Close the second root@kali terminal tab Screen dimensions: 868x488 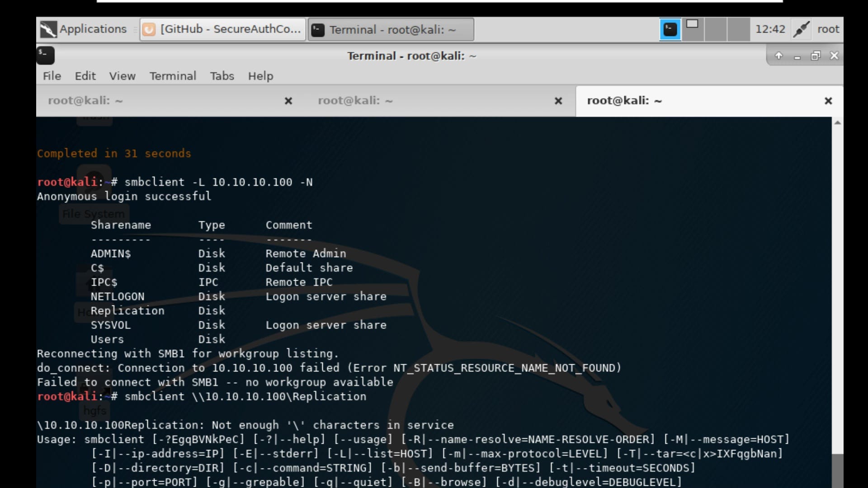(558, 101)
